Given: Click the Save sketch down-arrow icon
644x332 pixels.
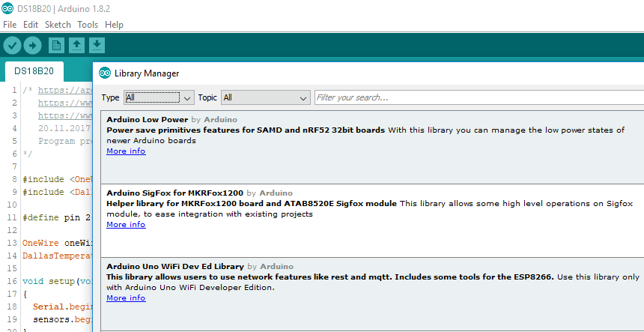Looking at the screenshot, I should pyautogui.click(x=97, y=45).
